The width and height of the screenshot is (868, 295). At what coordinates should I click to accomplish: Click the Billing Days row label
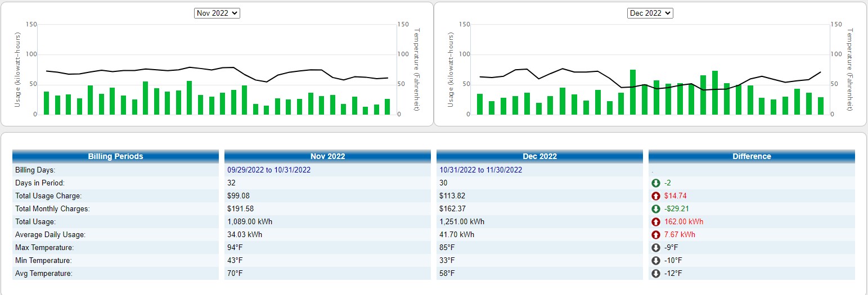coord(35,170)
